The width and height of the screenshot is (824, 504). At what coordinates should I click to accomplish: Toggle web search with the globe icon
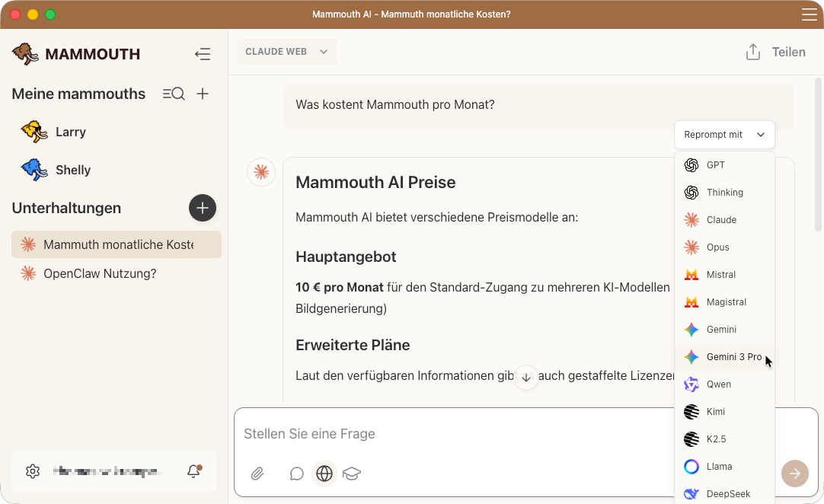coord(324,474)
